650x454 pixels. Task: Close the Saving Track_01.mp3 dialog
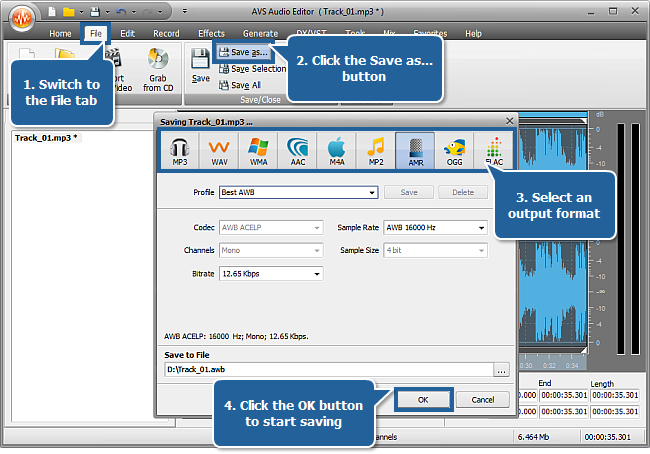[x=509, y=121]
